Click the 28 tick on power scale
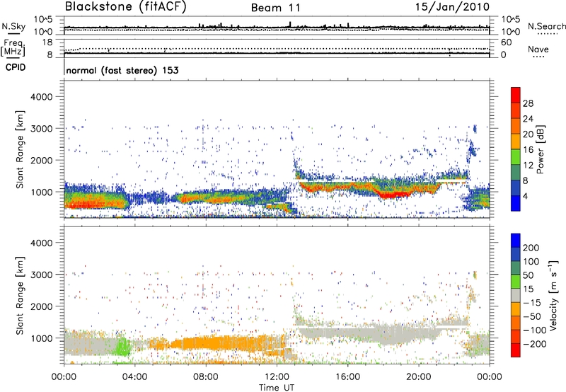This screenshot has width=566, height=392. (x=528, y=103)
